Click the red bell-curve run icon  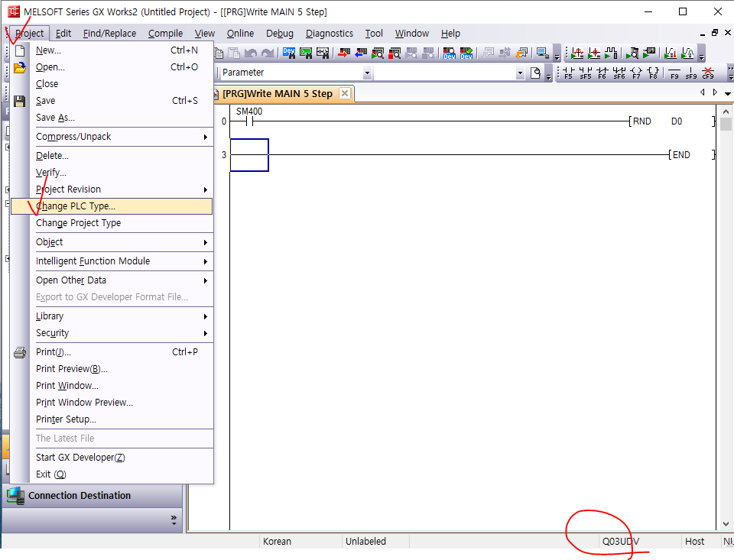[577, 53]
